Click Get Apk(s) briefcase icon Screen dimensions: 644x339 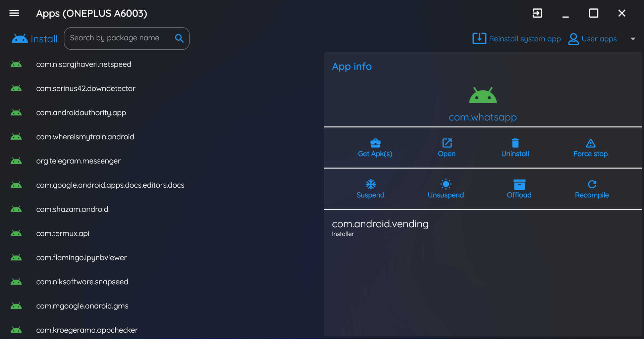click(375, 143)
